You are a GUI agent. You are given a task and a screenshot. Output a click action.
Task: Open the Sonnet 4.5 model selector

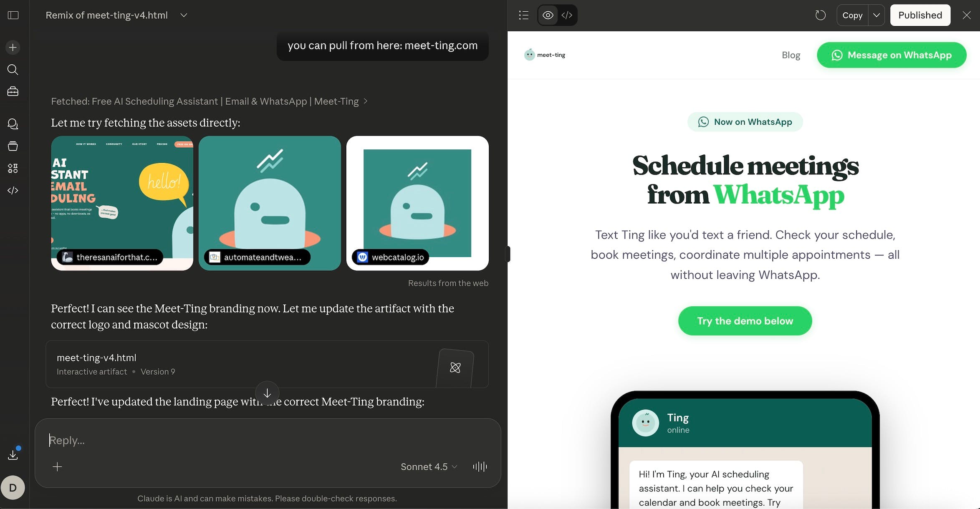click(429, 466)
